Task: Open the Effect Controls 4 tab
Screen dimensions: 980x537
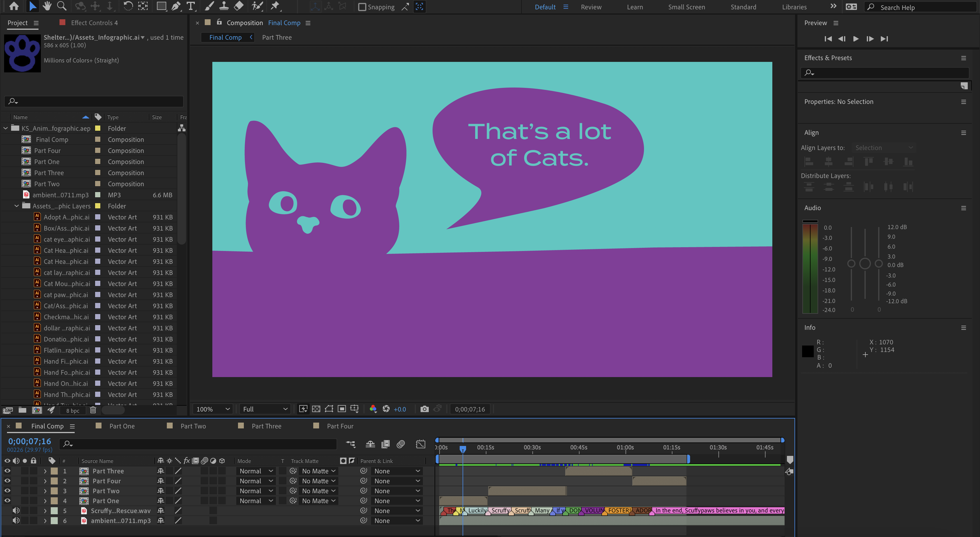Action: [x=94, y=22]
